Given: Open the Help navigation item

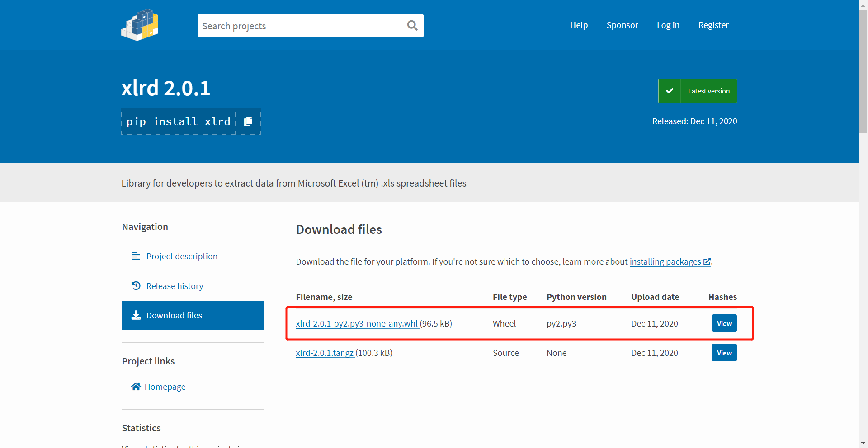Looking at the screenshot, I should pyautogui.click(x=579, y=25).
